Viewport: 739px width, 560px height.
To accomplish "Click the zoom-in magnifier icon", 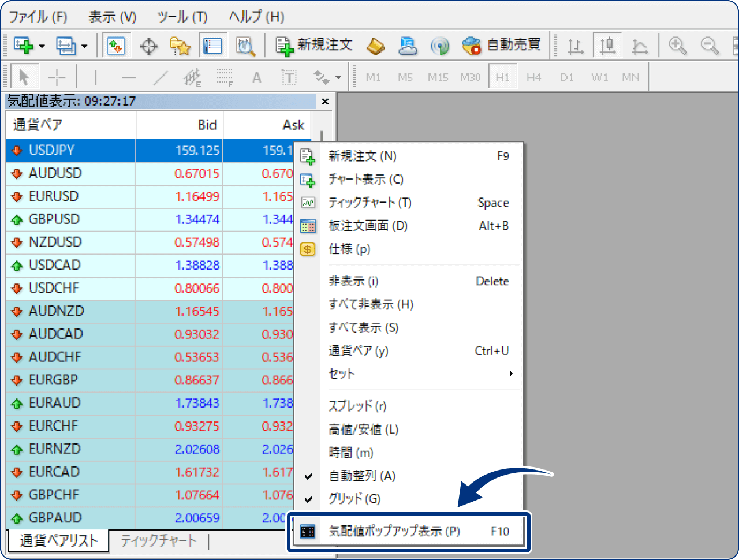I will tap(677, 45).
